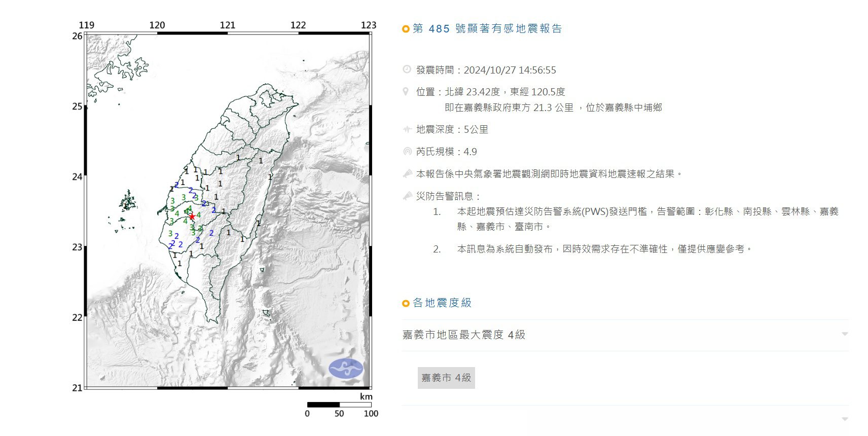Click the location pin icon beside 位置
Viewport: 868px width, 436px height.
point(406,91)
